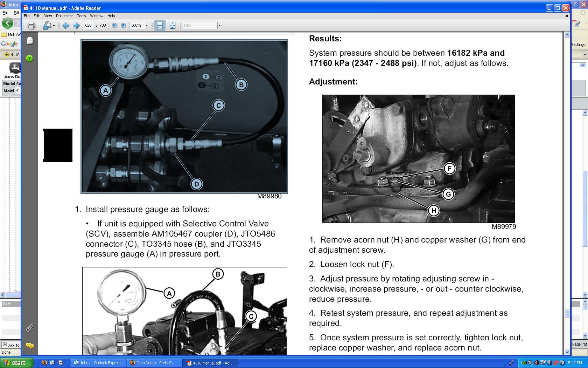Toggle the fit one full page view
The height and width of the screenshot is (368, 588).
[172, 26]
